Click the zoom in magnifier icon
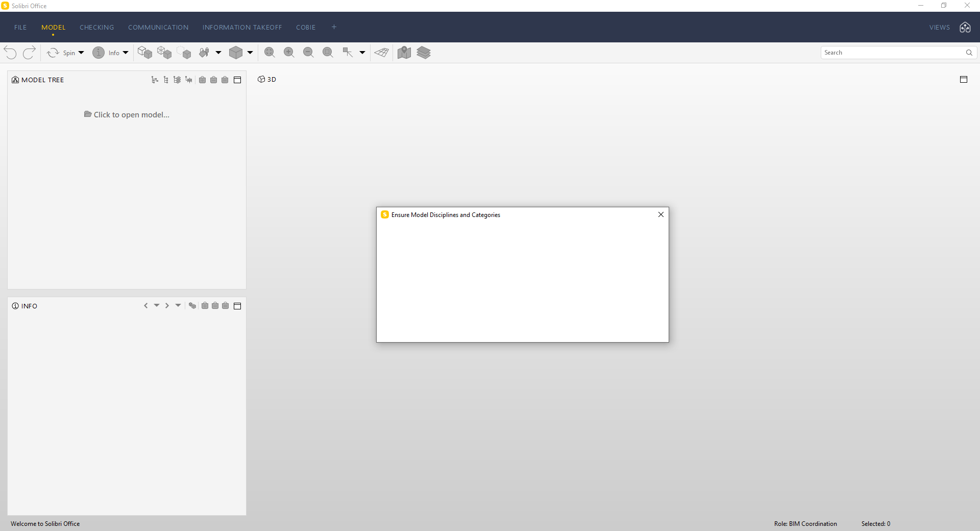Viewport: 980px width, 531px height. 289,53
